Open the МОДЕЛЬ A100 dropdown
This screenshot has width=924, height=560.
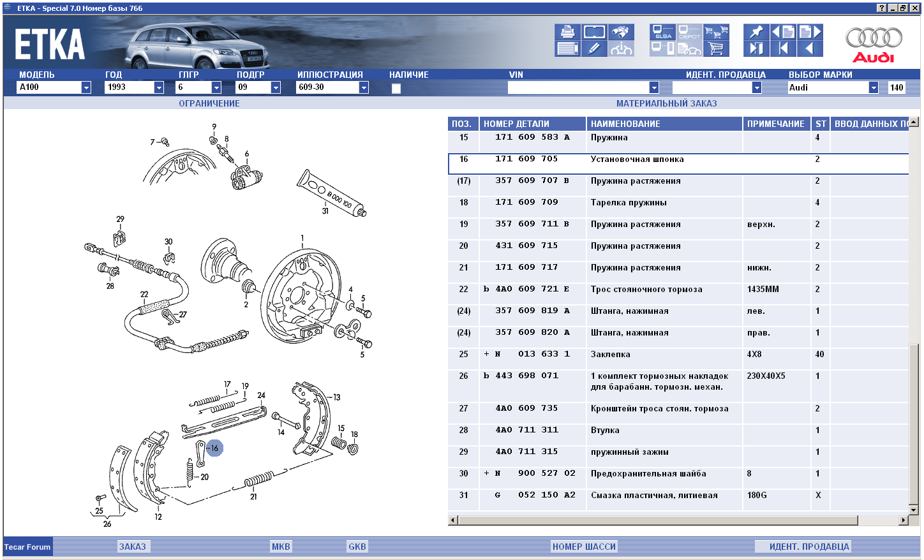pyautogui.click(x=86, y=87)
